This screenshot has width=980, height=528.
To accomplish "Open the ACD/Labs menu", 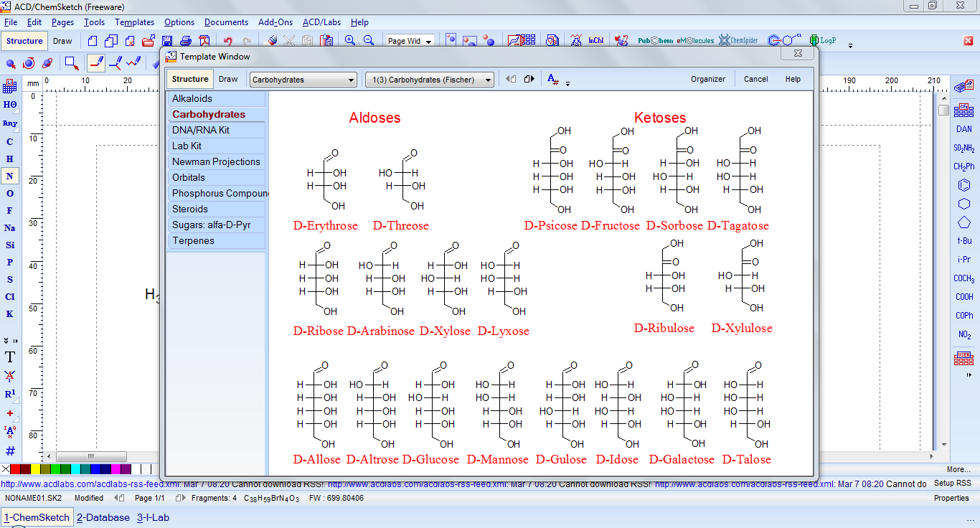I will pyautogui.click(x=321, y=22).
